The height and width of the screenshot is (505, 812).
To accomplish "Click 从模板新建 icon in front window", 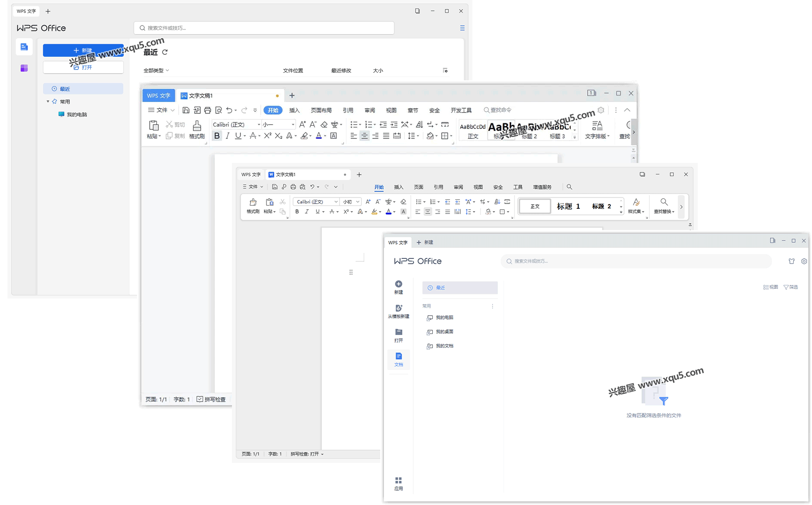I will [x=399, y=308].
